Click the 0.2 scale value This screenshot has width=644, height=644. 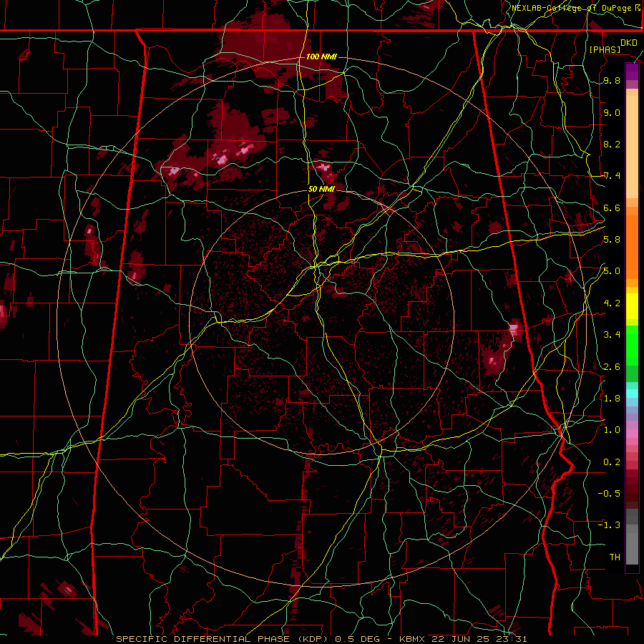(612, 462)
